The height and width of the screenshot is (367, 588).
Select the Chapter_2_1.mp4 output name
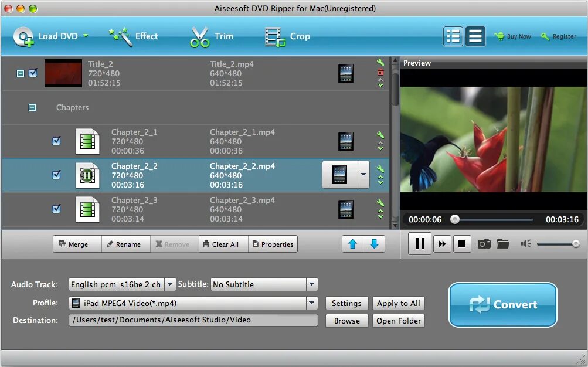pyautogui.click(x=242, y=132)
